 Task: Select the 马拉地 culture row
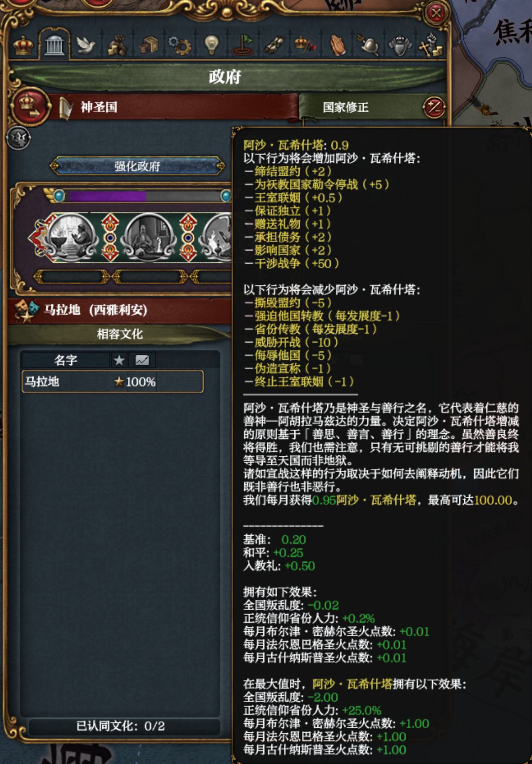113,381
